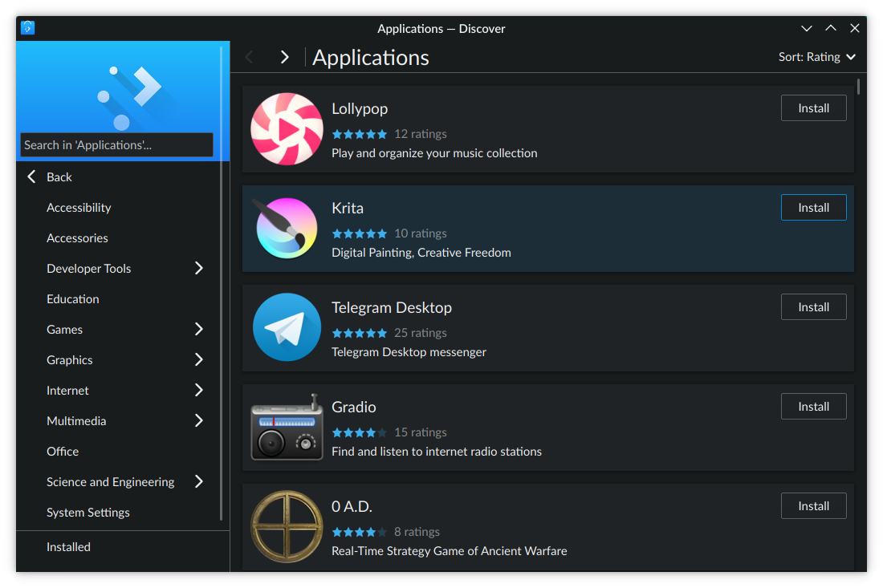Viewport: 883px width, 588px height.
Task: Expand the Games category arrow
Action: click(x=199, y=329)
